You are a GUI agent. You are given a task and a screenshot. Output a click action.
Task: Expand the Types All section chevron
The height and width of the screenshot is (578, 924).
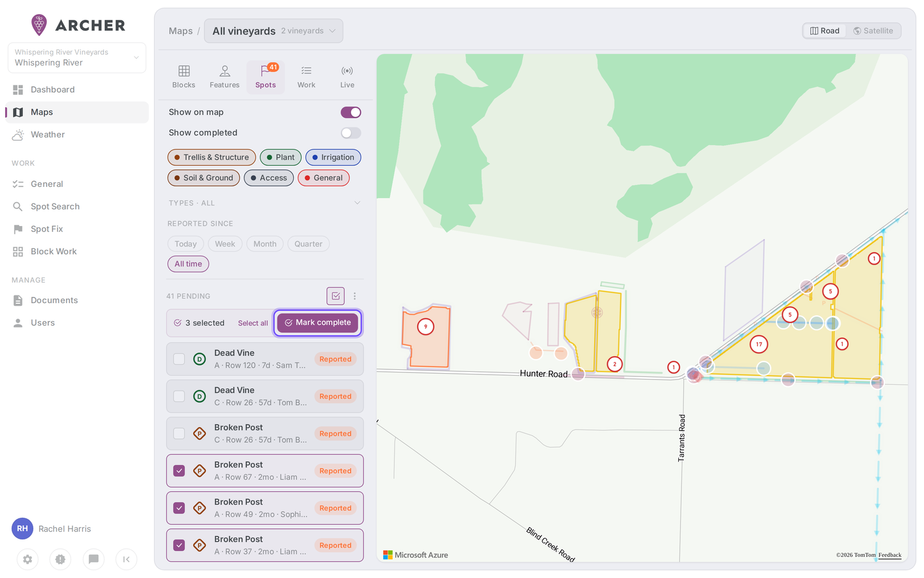[357, 203]
